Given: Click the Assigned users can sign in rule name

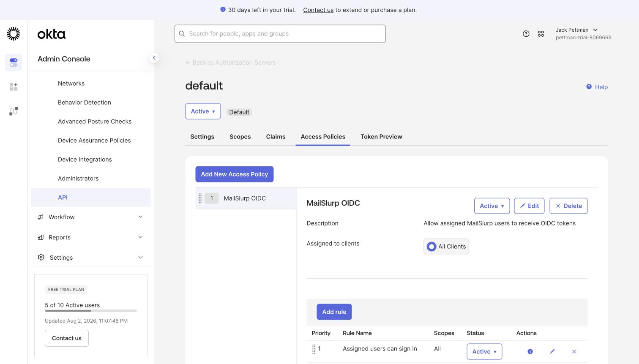Looking at the screenshot, I should tap(380, 349).
